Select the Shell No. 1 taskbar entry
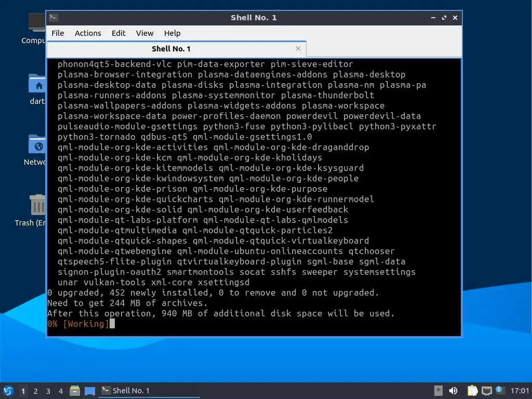This screenshot has height=399, width=532. coord(149,391)
